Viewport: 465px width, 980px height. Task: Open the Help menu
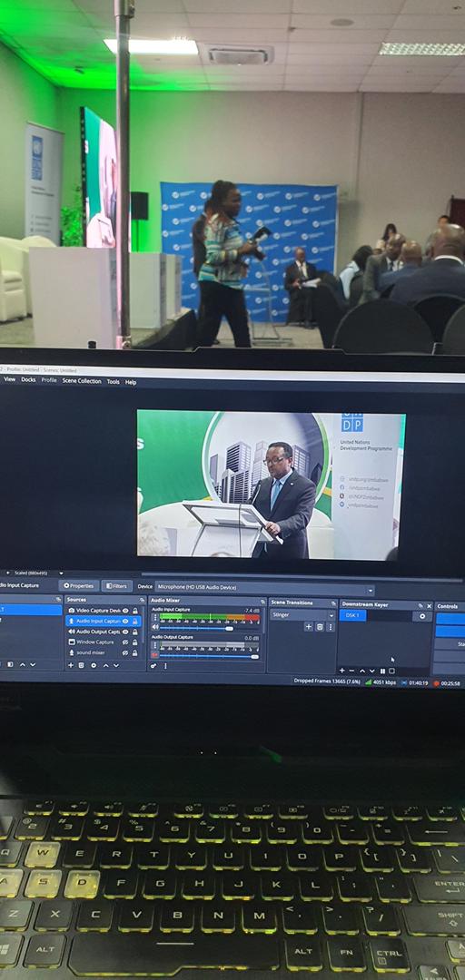coord(130,382)
